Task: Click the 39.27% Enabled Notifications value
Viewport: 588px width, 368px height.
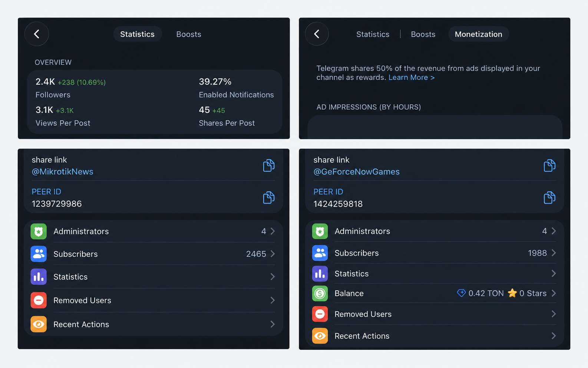Action: (x=215, y=82)
